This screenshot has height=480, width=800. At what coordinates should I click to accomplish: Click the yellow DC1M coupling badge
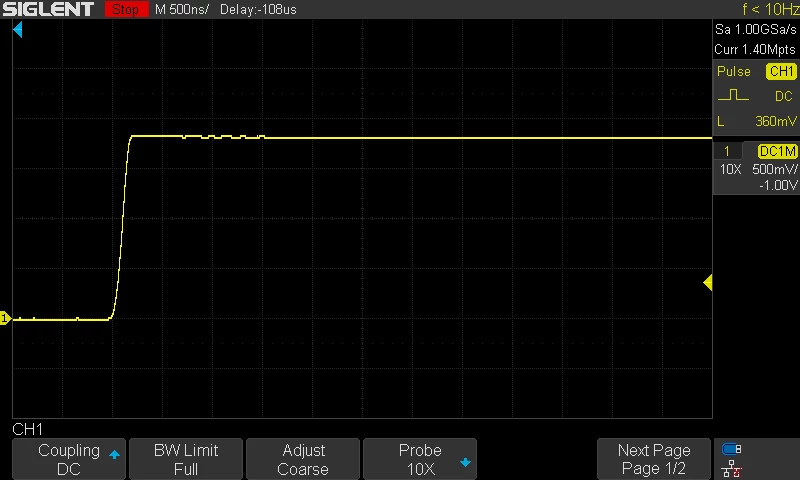point(778,151)
